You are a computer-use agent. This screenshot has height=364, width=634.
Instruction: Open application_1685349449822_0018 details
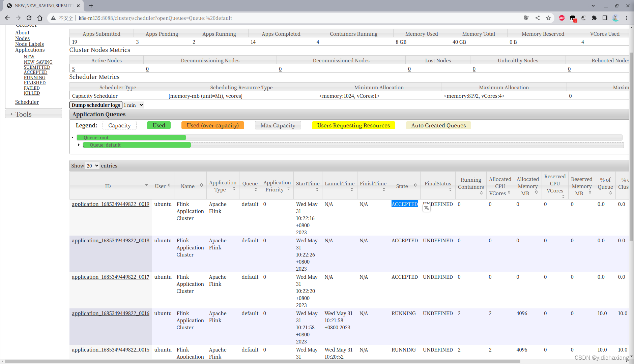pos(111,241)
